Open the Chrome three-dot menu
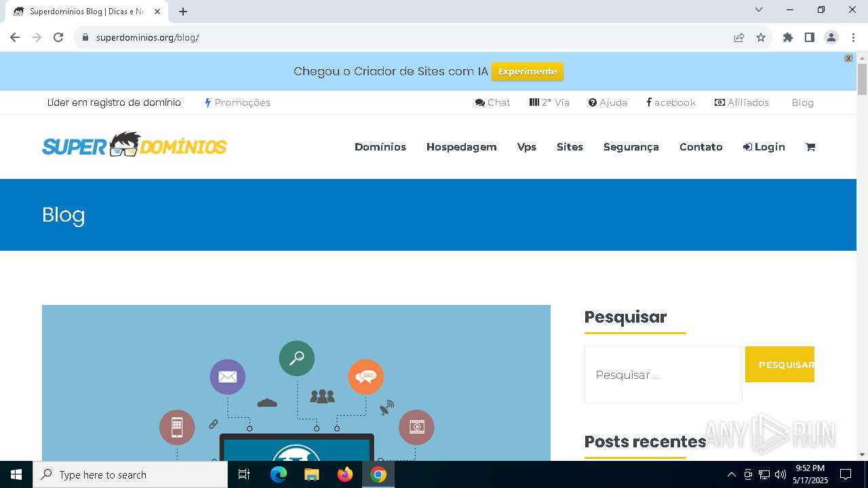This screenshot has height=488, width=868. [x=853, y=37]
